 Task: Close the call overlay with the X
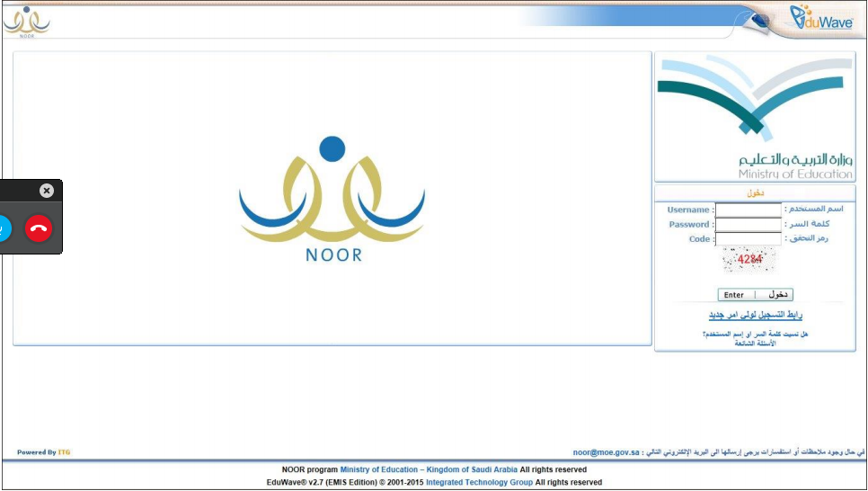point(47,191)
